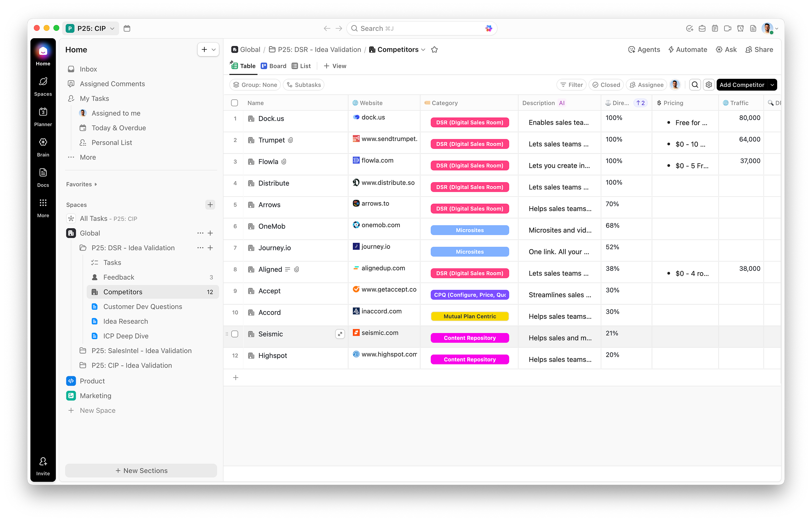Click the Automate button
The image size is (812, 521).
687,49
